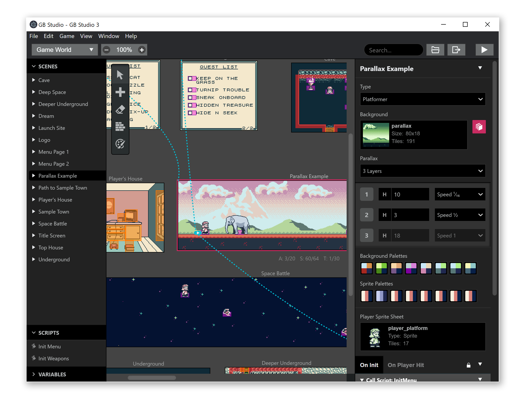The width and height of the screenshot is (532, 417).
Task: Toggle parallax layer 2 button
Action: pyautogui.click(x=366, y=215)
